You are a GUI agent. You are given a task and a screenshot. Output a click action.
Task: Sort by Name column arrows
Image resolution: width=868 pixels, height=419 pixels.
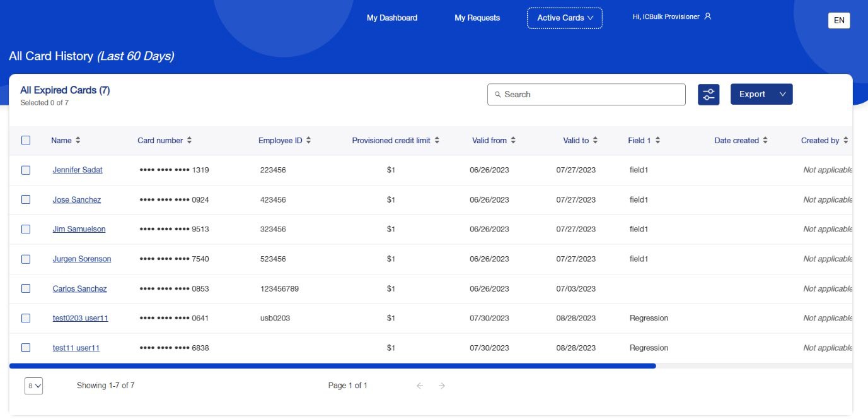(78, 141)
